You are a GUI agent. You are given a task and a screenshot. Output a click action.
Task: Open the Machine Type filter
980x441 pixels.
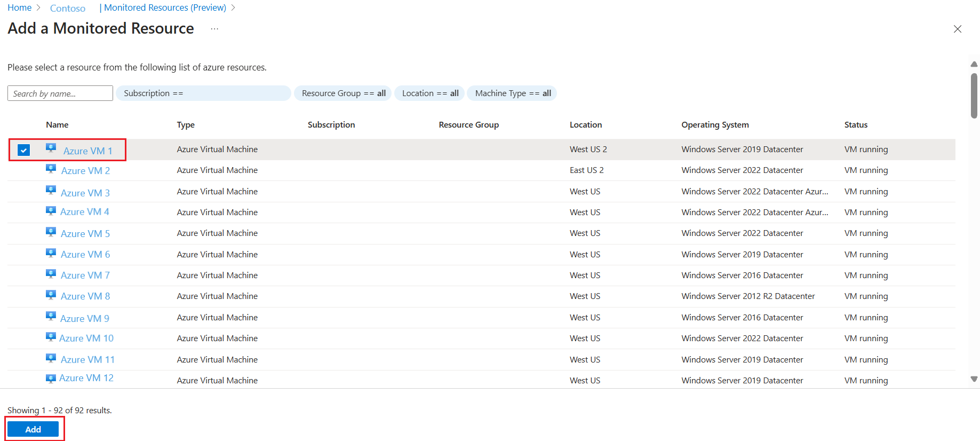click(513, 93)
